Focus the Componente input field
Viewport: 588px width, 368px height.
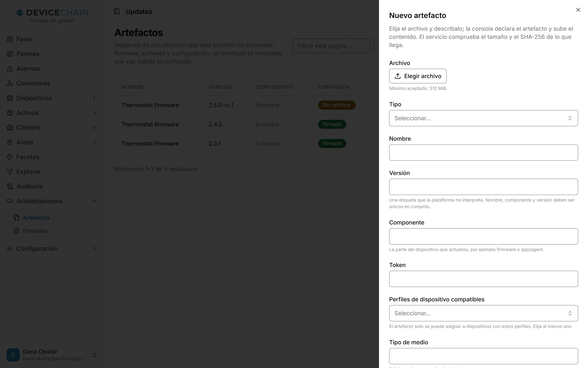point(483,236)
